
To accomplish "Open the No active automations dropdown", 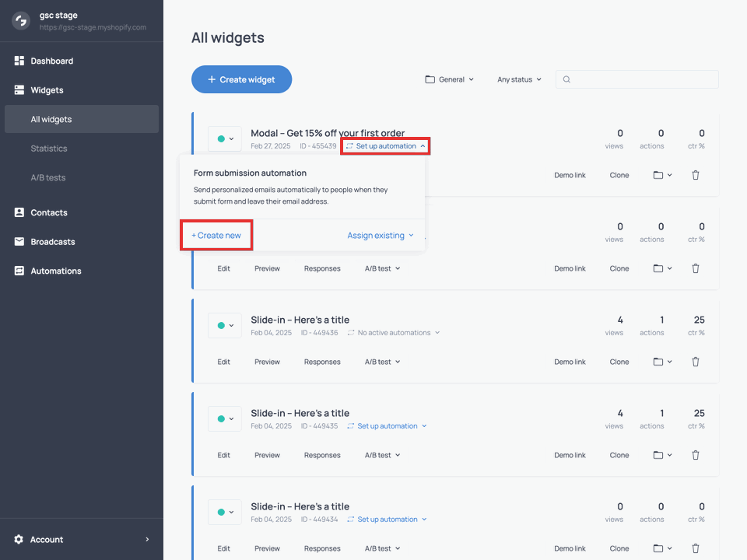I will [x=395, y=331].
